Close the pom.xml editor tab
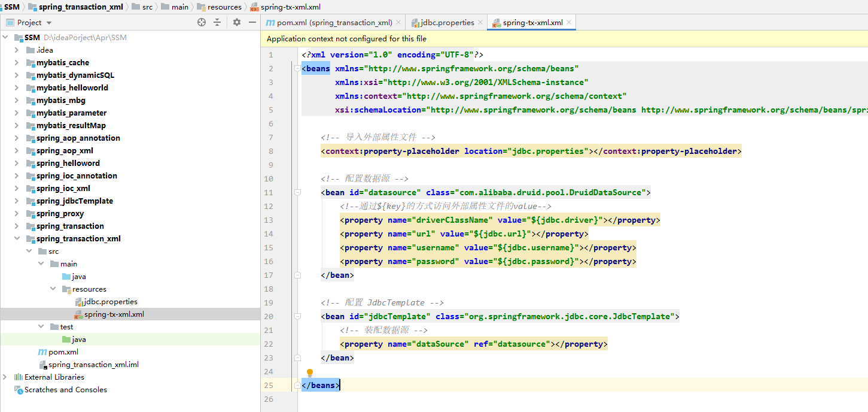Viewport: 868px width, 412px height. coord(399,23)
